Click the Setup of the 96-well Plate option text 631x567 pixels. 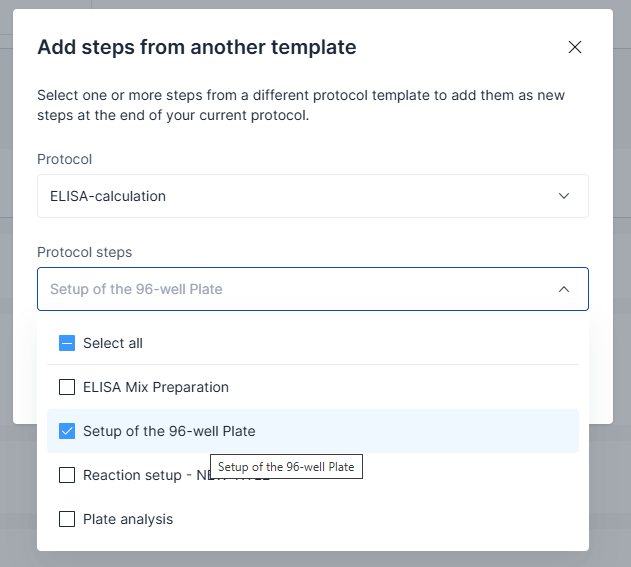click(x=169, y=431)
